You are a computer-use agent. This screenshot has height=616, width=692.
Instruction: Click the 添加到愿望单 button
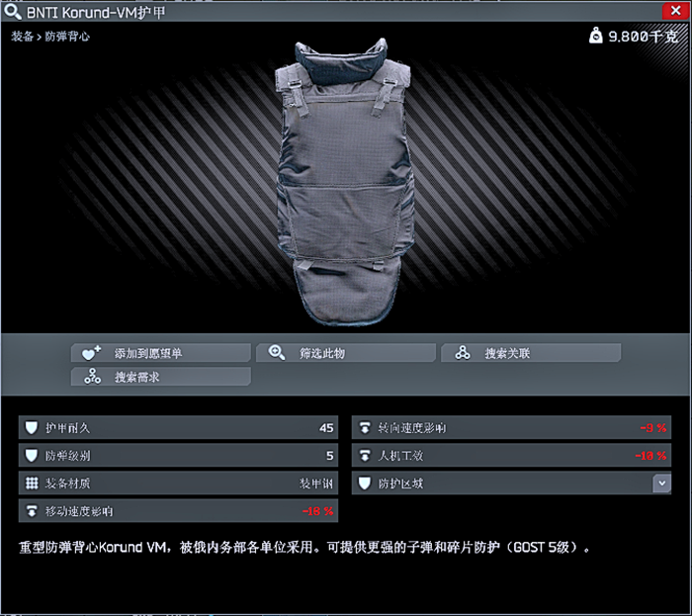click(x=160, y=353)
